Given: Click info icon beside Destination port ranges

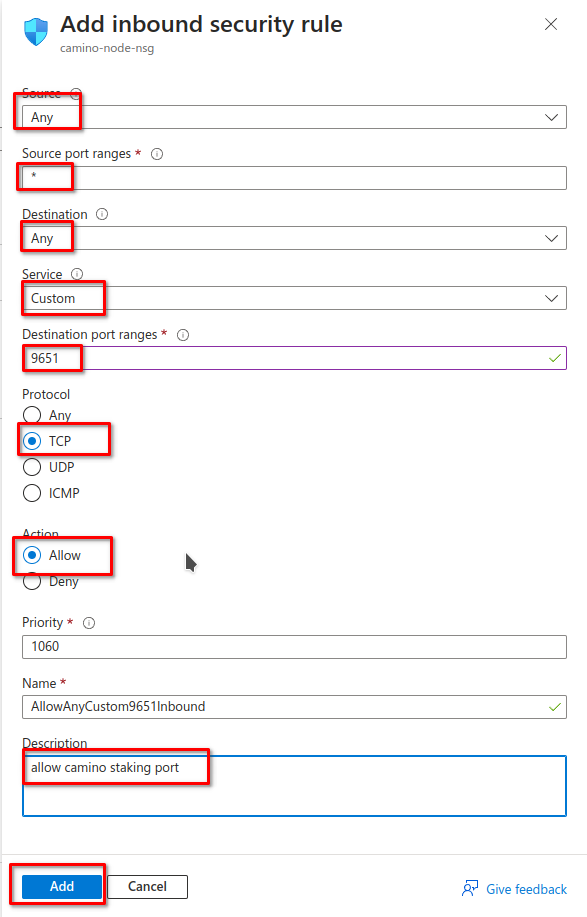Looking at the screenshot, I should pos(183,335).
